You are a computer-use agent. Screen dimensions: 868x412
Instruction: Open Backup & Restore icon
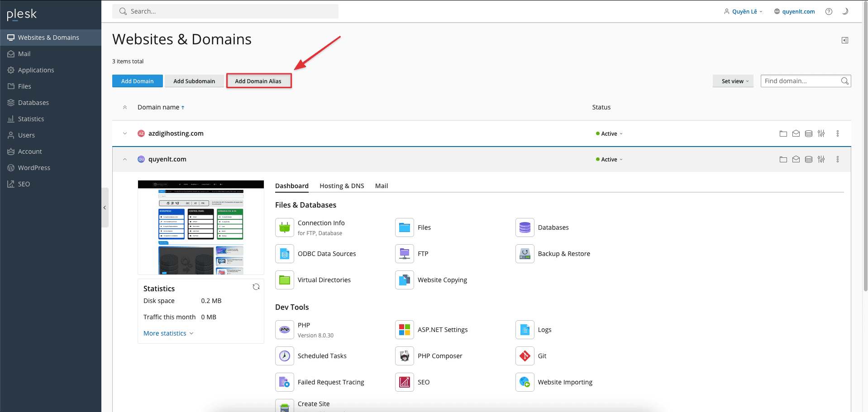click(525, 254)
